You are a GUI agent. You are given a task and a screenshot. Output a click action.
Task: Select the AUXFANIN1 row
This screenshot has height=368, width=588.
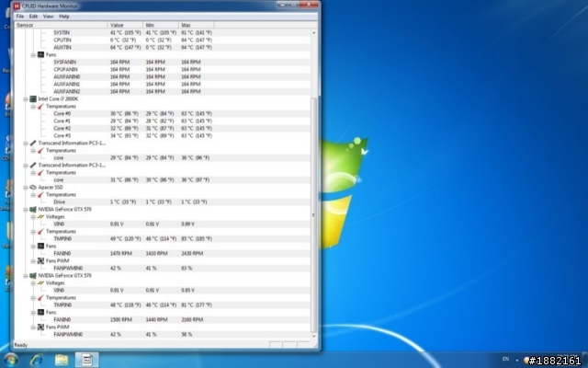pos(163,84)
